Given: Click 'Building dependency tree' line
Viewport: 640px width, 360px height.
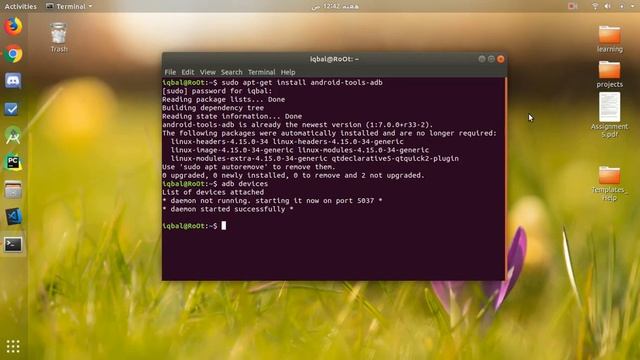Looking at the screenshot, I should tap(213, 108).
